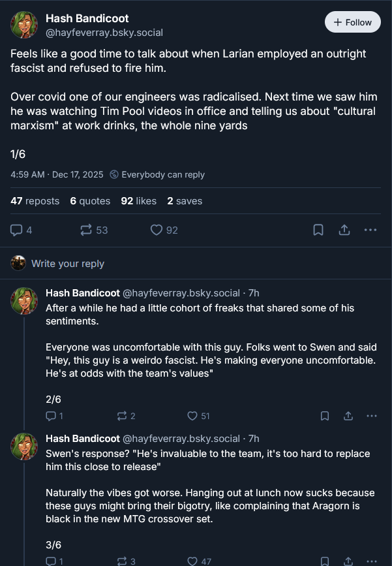This screenshot has width=392, height=566.
Task: Open more options on 2/6 reply
Action: (371, 416)
